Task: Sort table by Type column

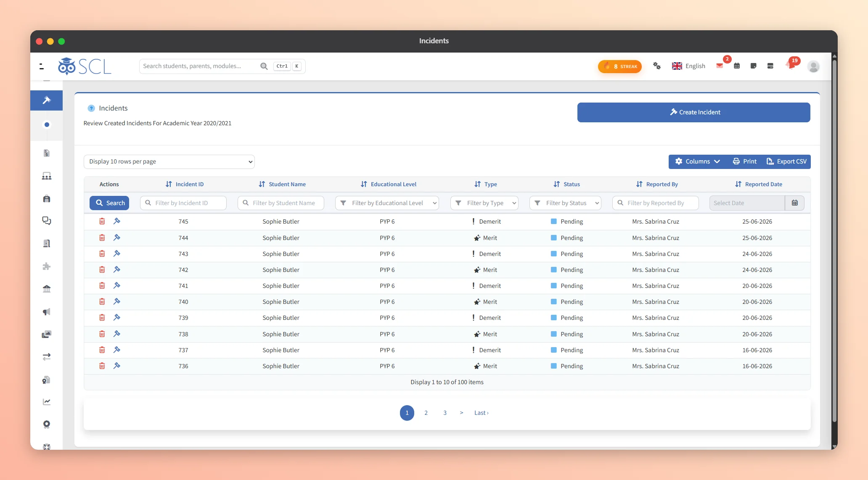Action: 486,185
